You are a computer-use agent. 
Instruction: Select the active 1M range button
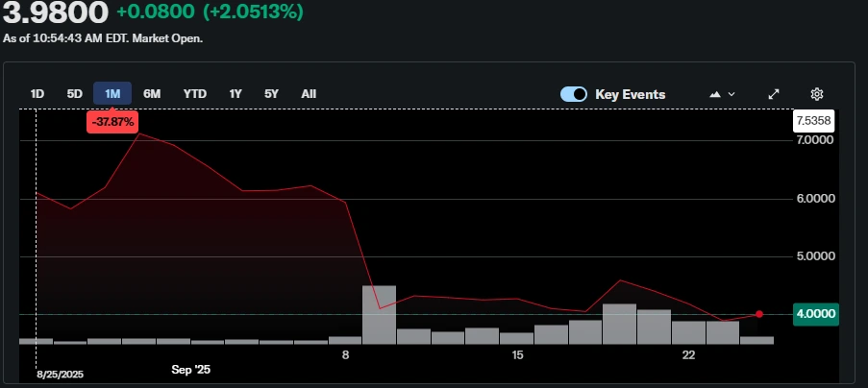click(x=112, y=94)
